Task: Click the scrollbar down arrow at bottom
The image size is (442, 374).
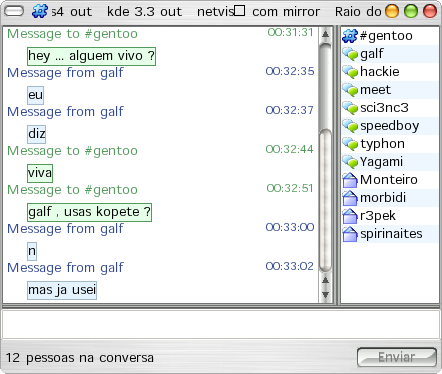Action: point(325,295)
